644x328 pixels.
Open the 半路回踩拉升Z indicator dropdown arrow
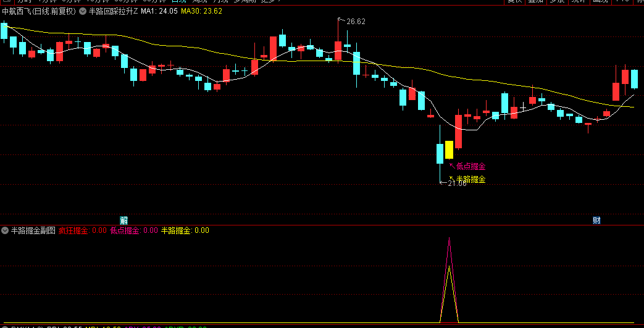tap(83, 11)
